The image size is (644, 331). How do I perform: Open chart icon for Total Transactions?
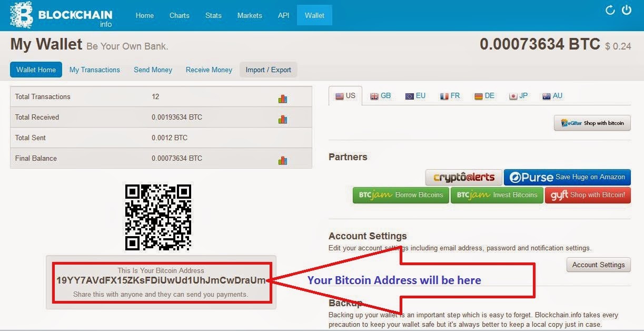(283, 99)
